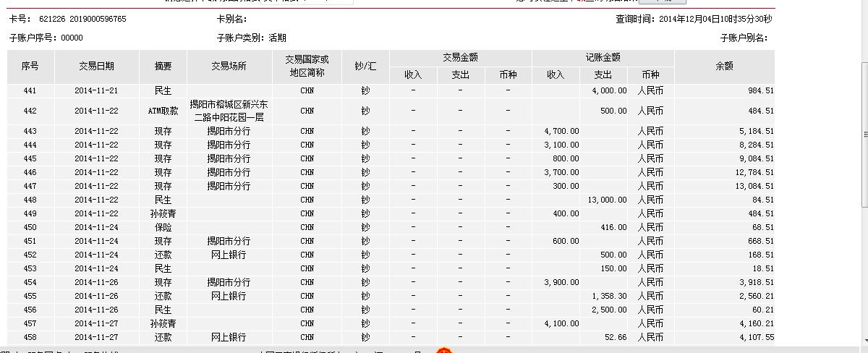Click the balance 13,084.51

754,187
